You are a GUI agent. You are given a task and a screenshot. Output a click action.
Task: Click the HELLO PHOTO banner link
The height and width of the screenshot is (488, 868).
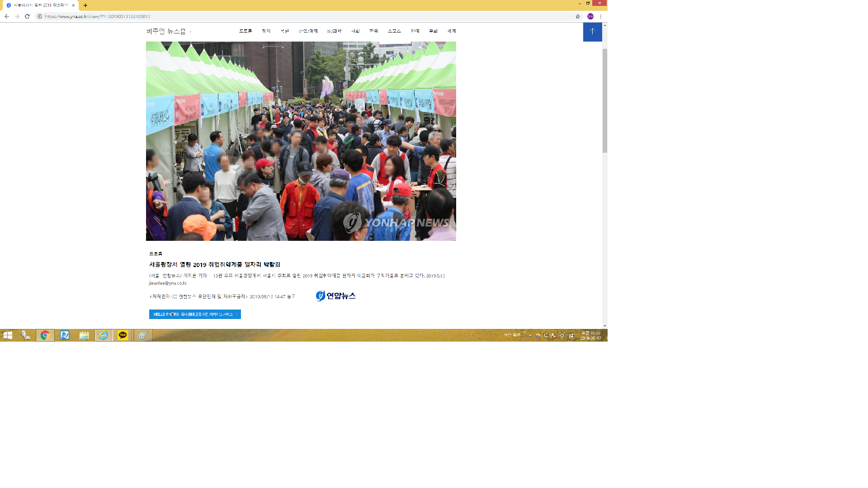(x=195, y=314)
